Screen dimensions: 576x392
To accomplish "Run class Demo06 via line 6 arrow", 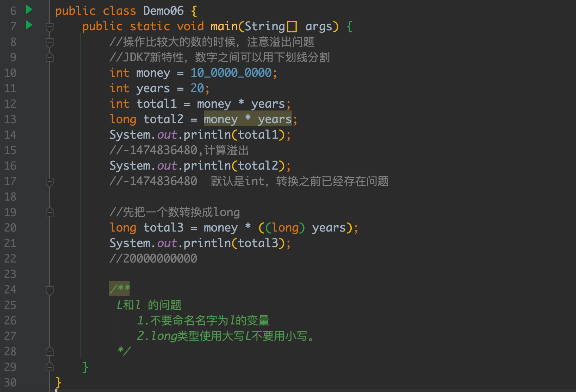I will (x=29, y=10).
